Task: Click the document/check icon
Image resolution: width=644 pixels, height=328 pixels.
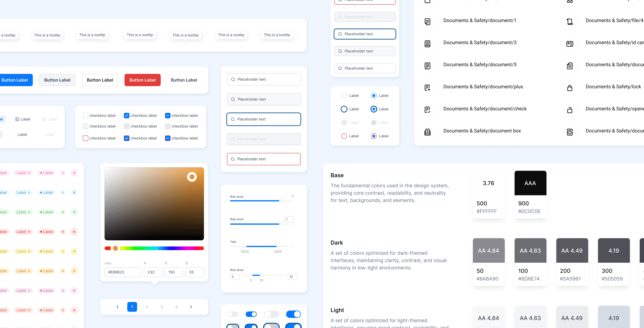Action: tap(427, 110)
